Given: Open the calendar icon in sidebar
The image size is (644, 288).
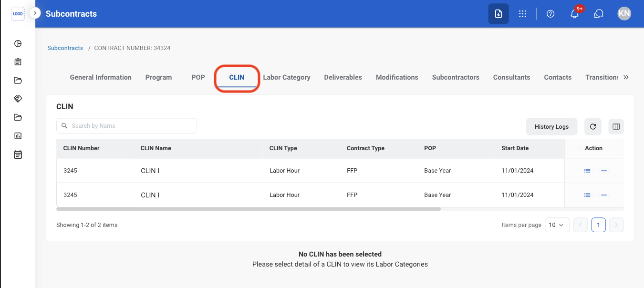Looking at the screenshot, I should point(18,154).
